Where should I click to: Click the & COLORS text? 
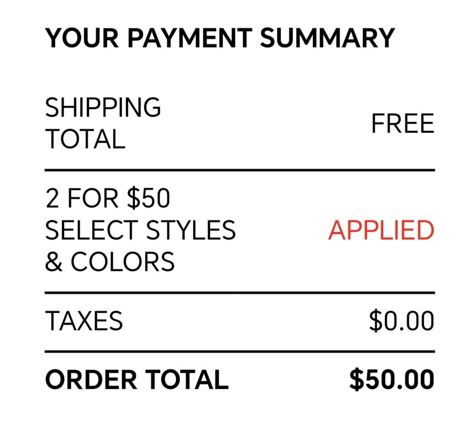click(x=109, y=262)
